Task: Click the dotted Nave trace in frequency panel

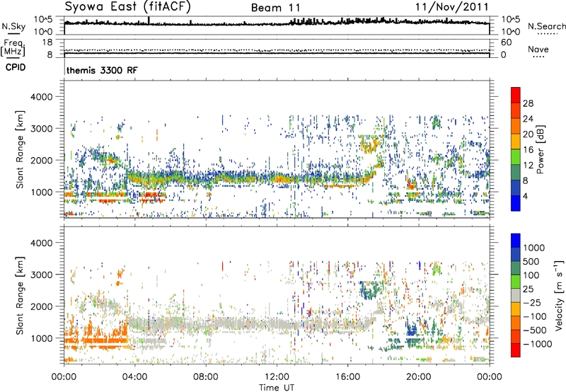Action: [x=277, y=50]
